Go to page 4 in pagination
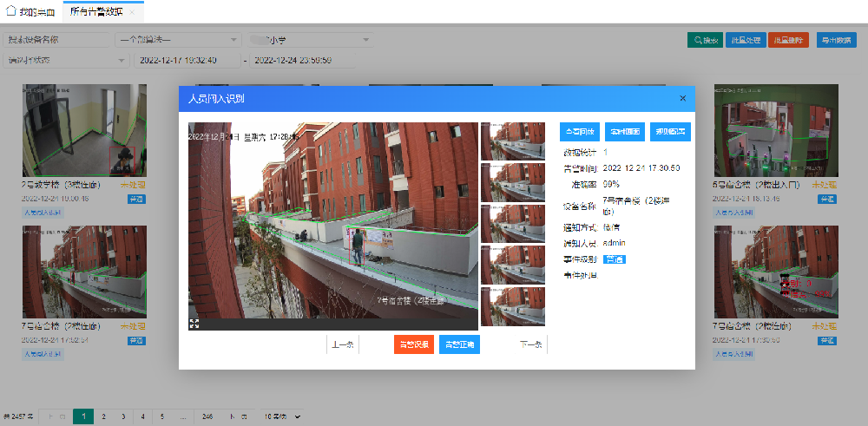This screenshot has height=426, width=868. pos(143,416)
